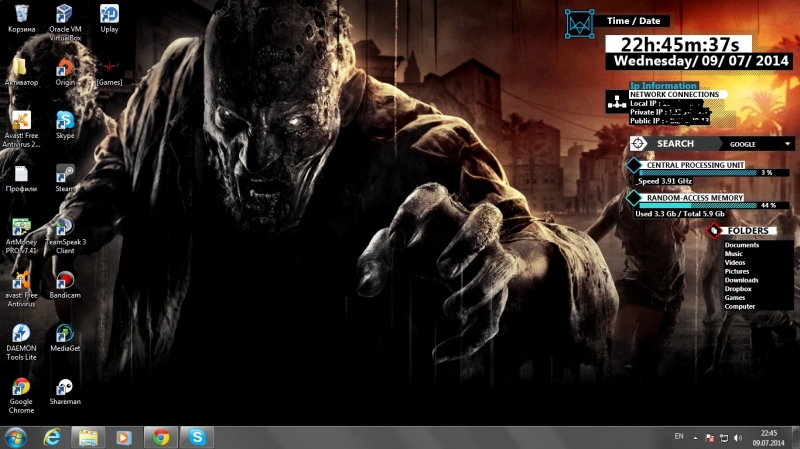This screenshot has width=800, height=449.
Task: Launch the MediaGet desktop shortcut
Action: (x=65, y=338)
